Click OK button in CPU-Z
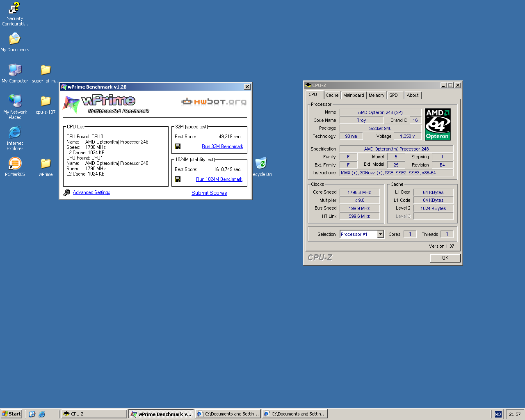The height and width of the screenshot is (420, 525). [x=445, y=258]
